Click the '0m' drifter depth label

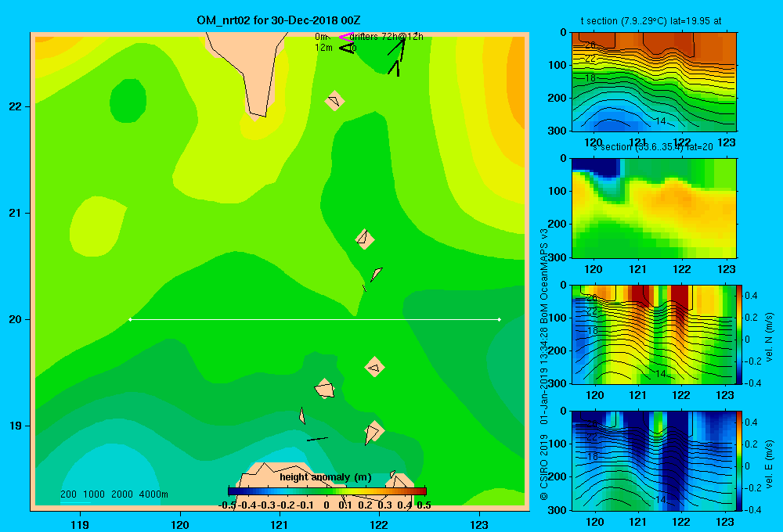[x=322, y=37]
